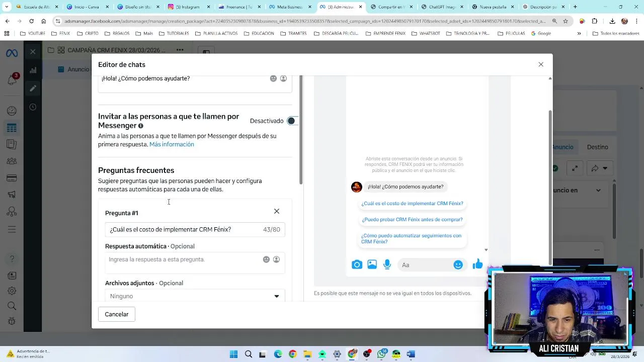This screenshot has height=362, width=644.
Task: Select the pencil edit icon
Action: point(33,88)
